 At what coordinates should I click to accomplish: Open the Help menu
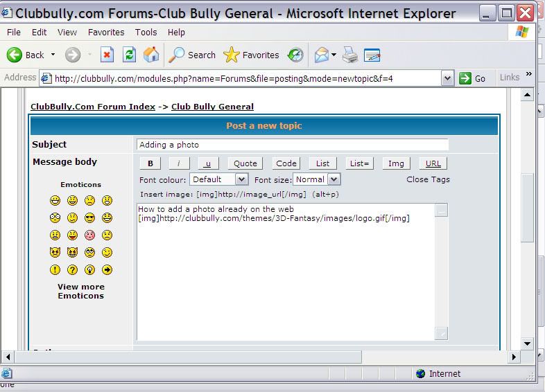click(176, 33)
